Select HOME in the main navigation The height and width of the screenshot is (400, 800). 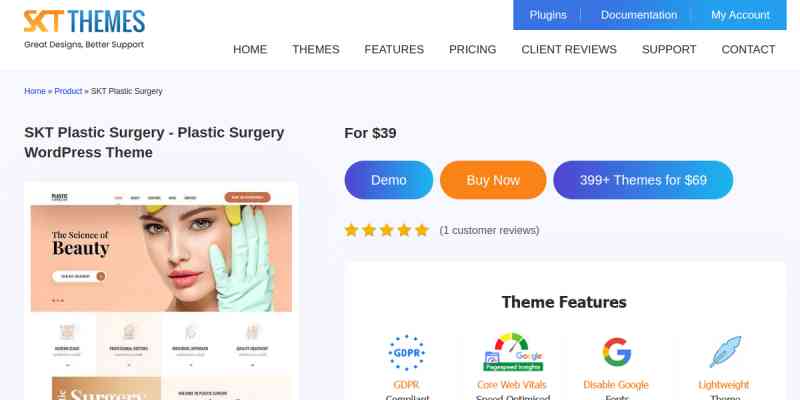pyautogui.click(x=250, y=49)
